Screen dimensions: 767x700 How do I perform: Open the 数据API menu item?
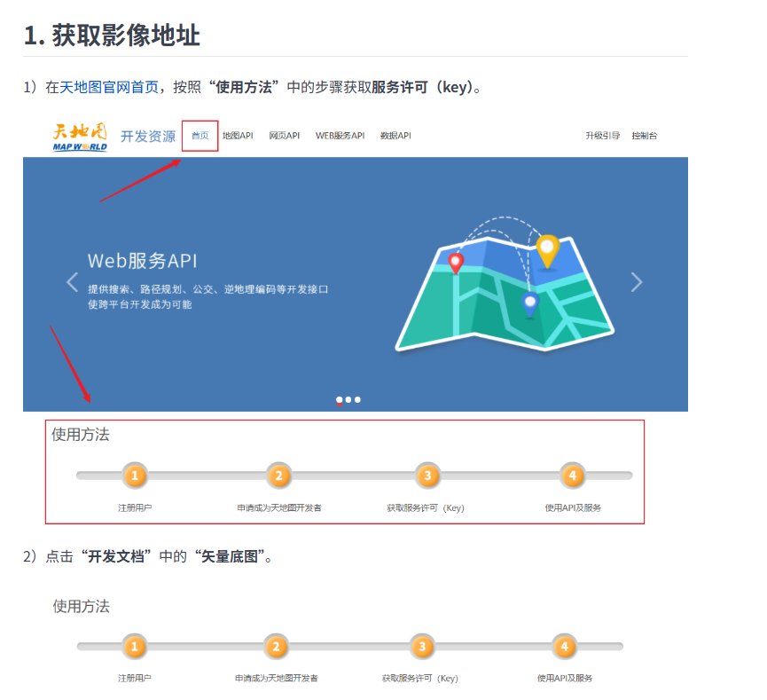(x=395, y=136)
